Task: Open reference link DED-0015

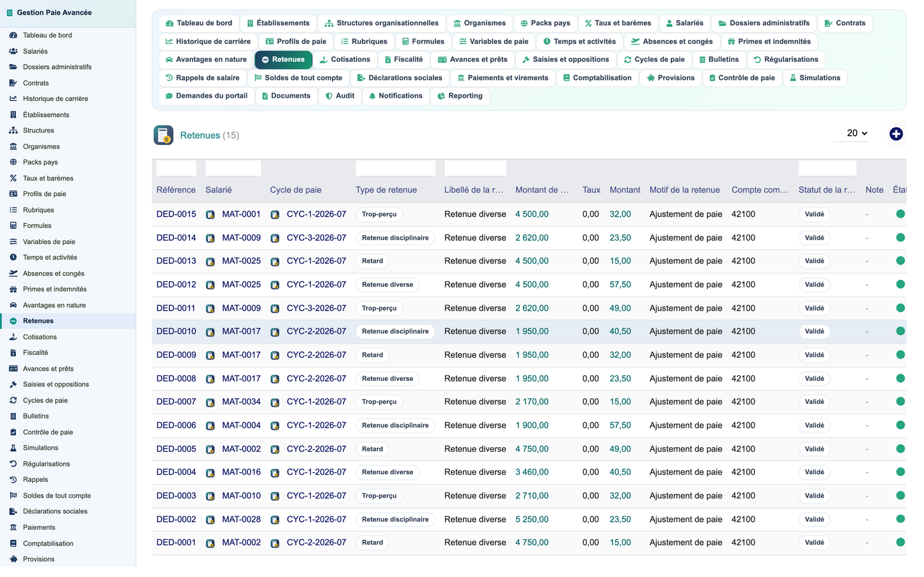Action: (176, 214)
